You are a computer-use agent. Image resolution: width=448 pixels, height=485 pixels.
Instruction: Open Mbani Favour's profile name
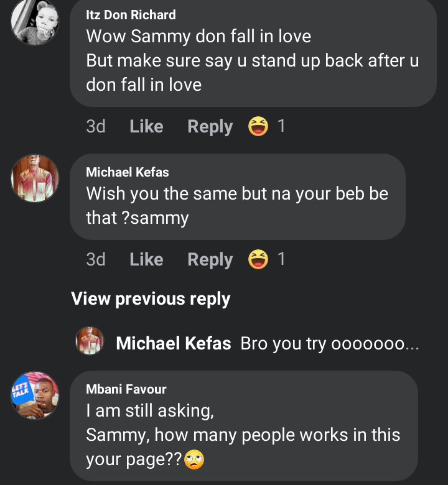coord(126,390)
